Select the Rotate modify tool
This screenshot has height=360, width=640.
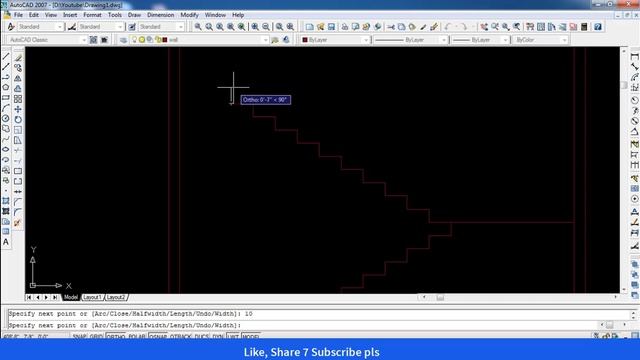(18, 120)
